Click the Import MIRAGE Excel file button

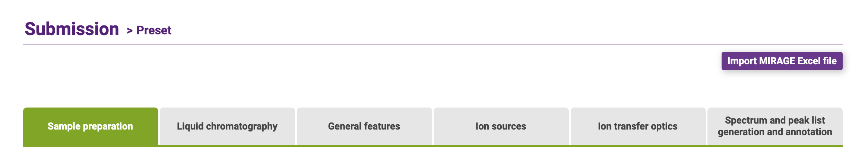click(x=782, y=61)
